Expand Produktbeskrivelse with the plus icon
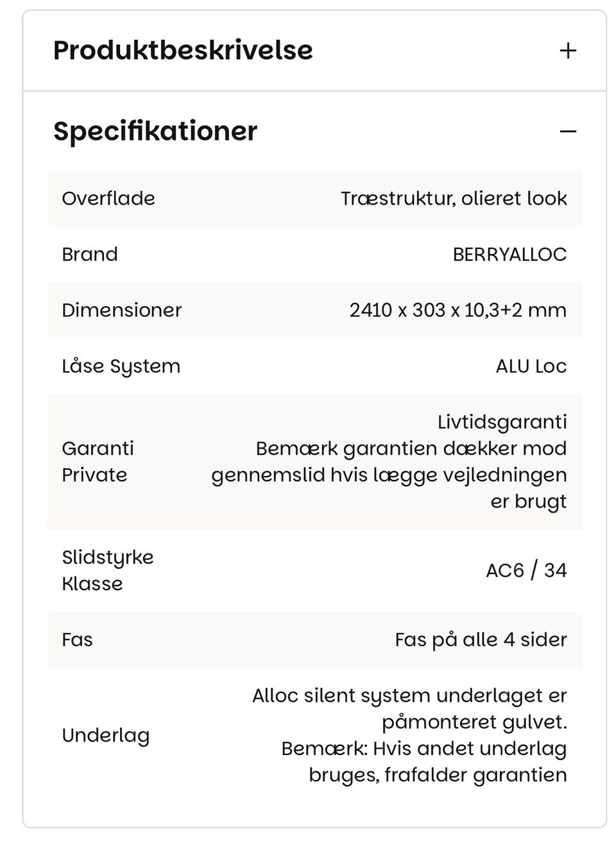Screen dimensions: 616x857 click(567, 51)
